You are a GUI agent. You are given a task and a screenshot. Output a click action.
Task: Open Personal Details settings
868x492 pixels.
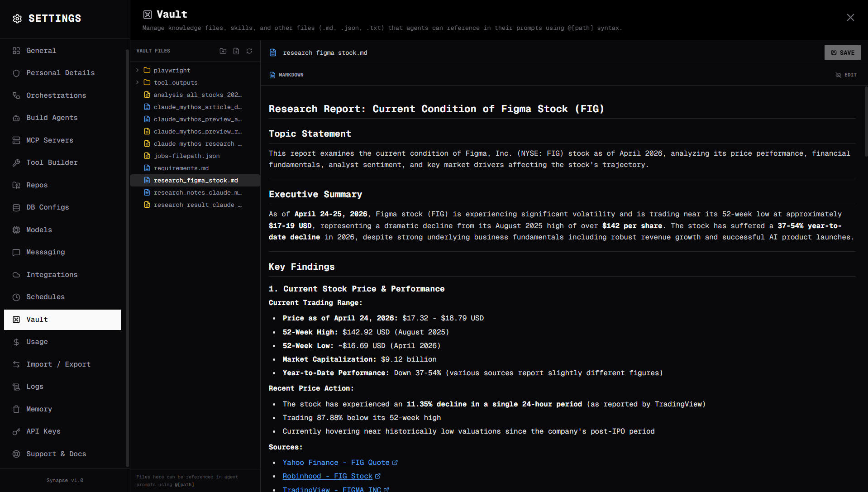62,73
